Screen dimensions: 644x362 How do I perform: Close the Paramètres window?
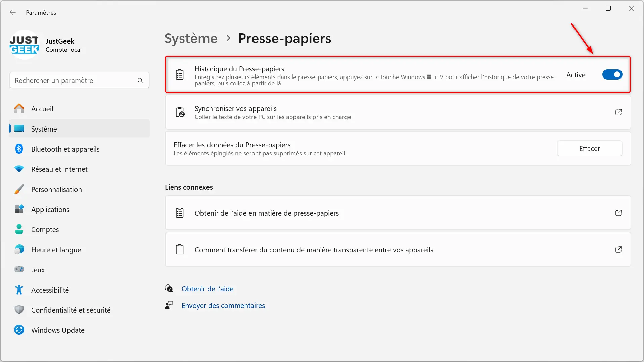tap(631, 8)
